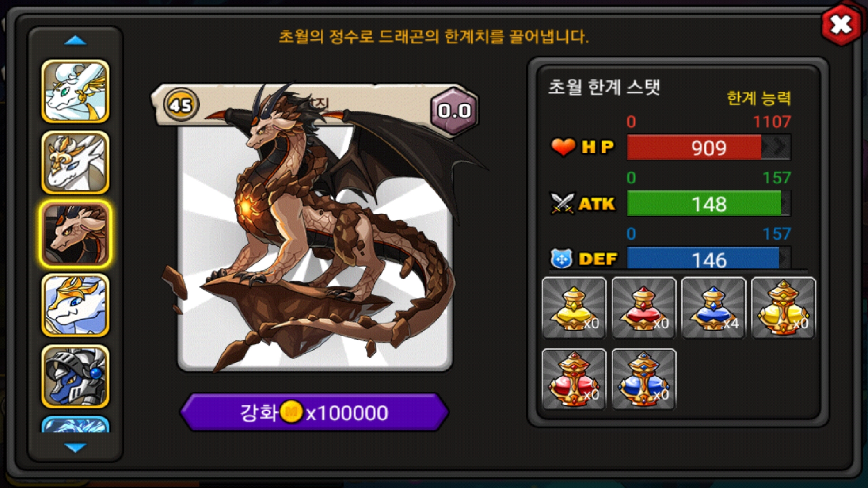This screenshot has width=868, height=488.
Task: Click the purple hexagon 0.0 badge
Action: [x=454, y=111]
